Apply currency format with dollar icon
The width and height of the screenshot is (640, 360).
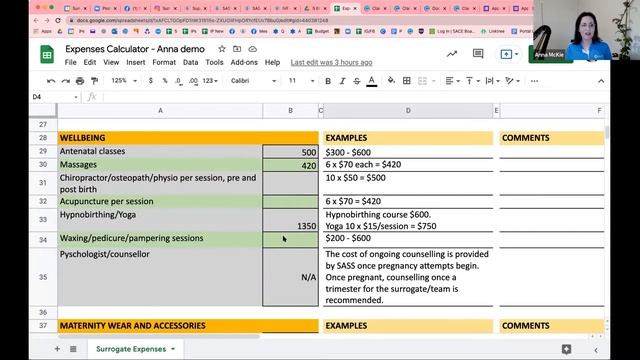point(151,81)
